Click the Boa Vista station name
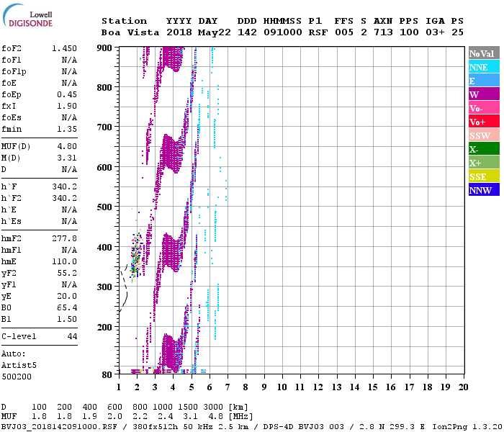 point(130,32)
